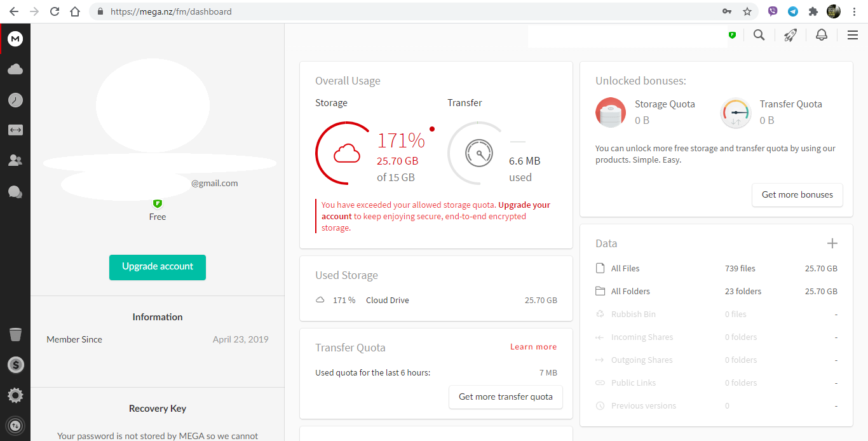Viewport: 868px width, 441px height.
Task: Click the Telegram extension icon
Action: pyautogui.click(x=793, y=11)
